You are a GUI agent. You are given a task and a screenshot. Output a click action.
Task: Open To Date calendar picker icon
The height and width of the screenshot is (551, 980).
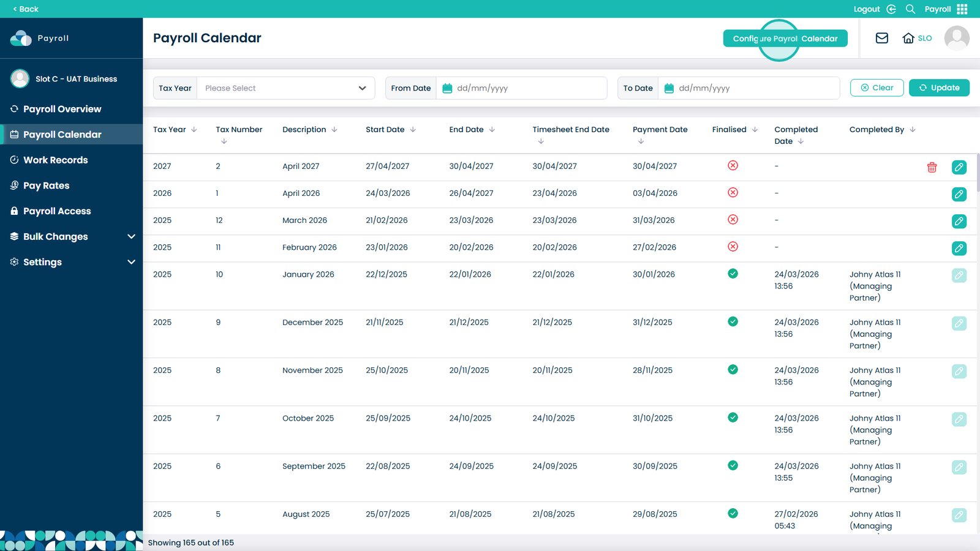(x=669, y=88)
